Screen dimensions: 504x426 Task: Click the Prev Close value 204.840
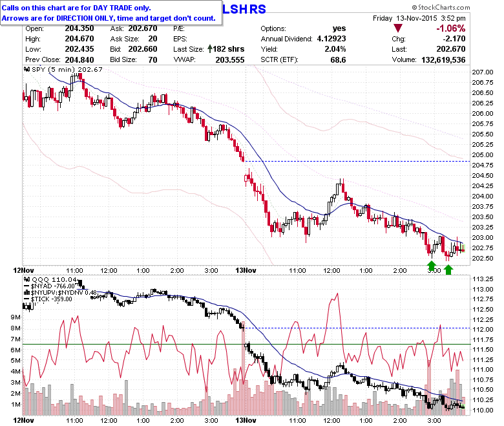tap(79, 60)
